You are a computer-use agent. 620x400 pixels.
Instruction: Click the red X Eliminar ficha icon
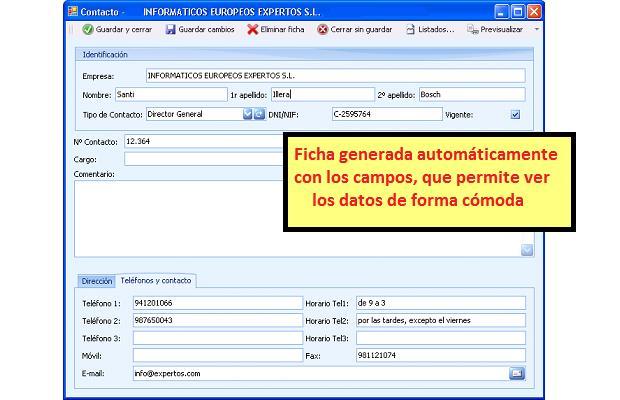coord(252,30)
